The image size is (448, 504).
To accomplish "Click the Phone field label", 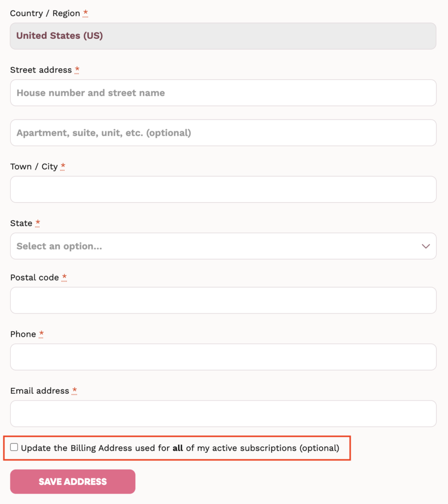I will [x=23, y=334].
